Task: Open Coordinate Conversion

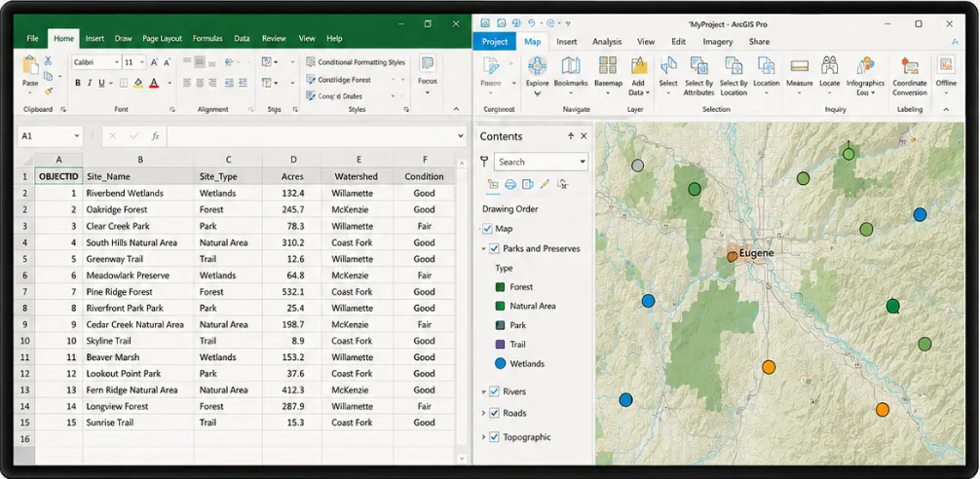Action: (x=910, y=66)
